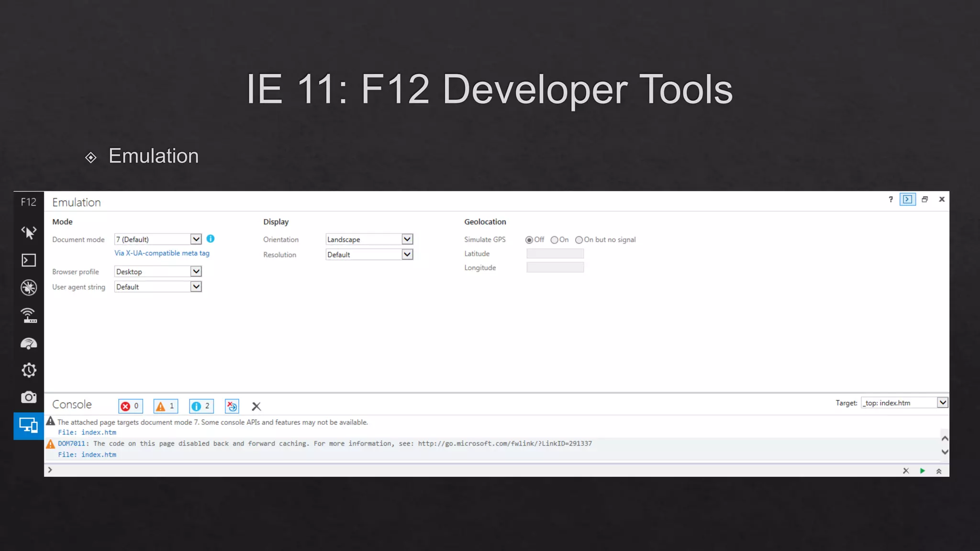Click the Display section heading
This screenshot has width=980, height=551.
[276, 222]
